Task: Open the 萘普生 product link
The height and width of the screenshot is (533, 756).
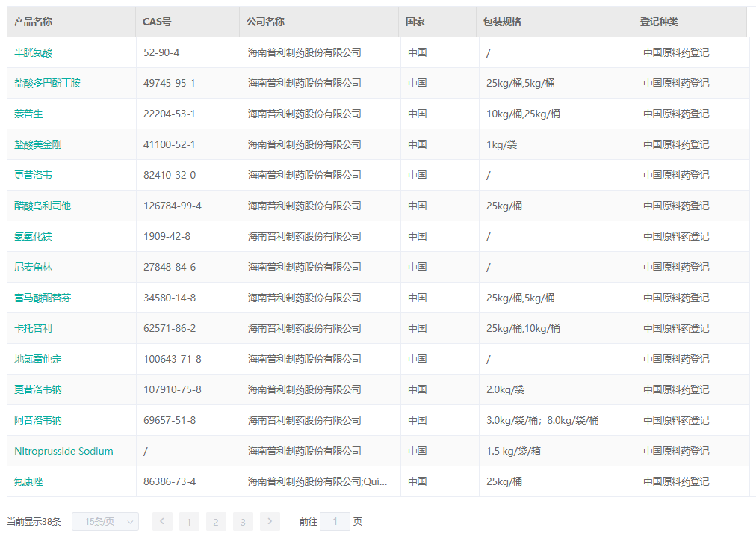Action: 28,114
